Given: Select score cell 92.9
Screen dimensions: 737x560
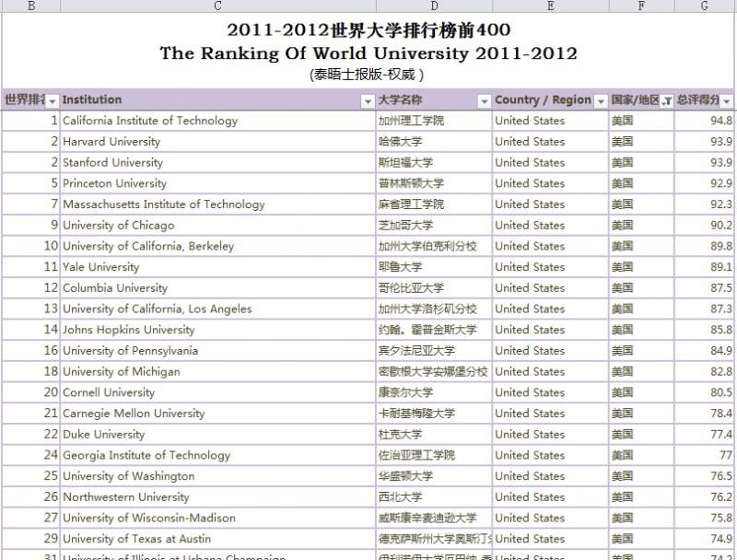Looking at the screenshot, I should tap(705, 183).
